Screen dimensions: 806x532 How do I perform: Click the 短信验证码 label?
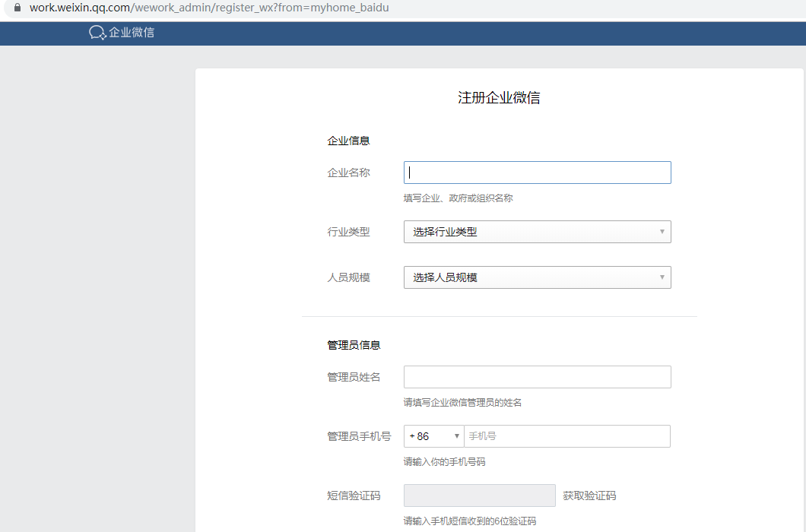[x=354, y=496]
